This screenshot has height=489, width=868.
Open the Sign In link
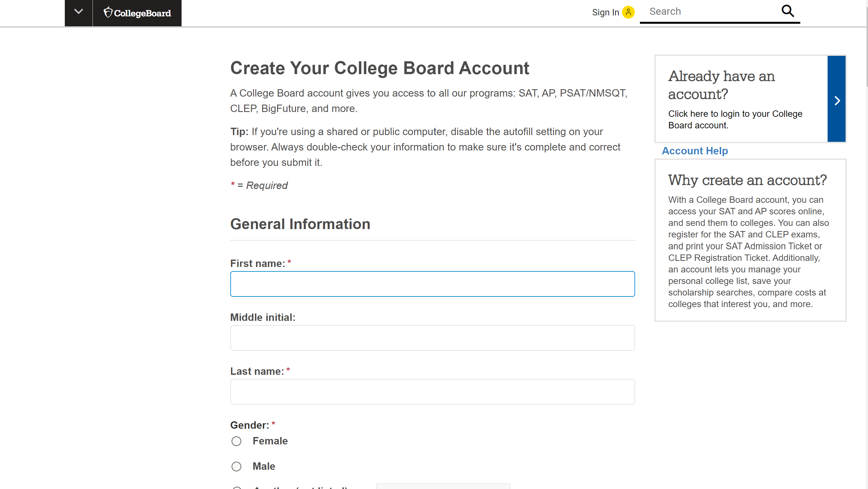pyautogui.click(x=605, y=13)
